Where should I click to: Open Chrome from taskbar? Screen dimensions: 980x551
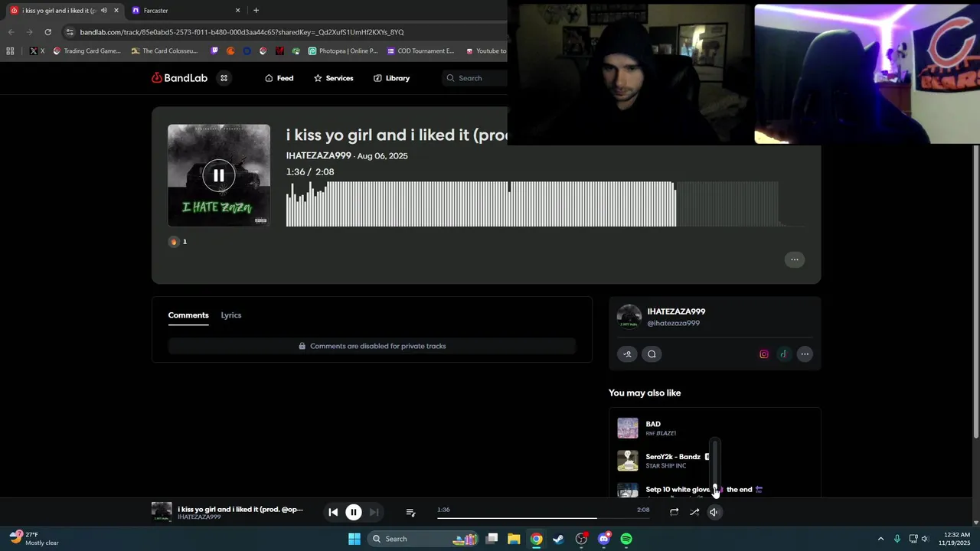pos(536,539)
